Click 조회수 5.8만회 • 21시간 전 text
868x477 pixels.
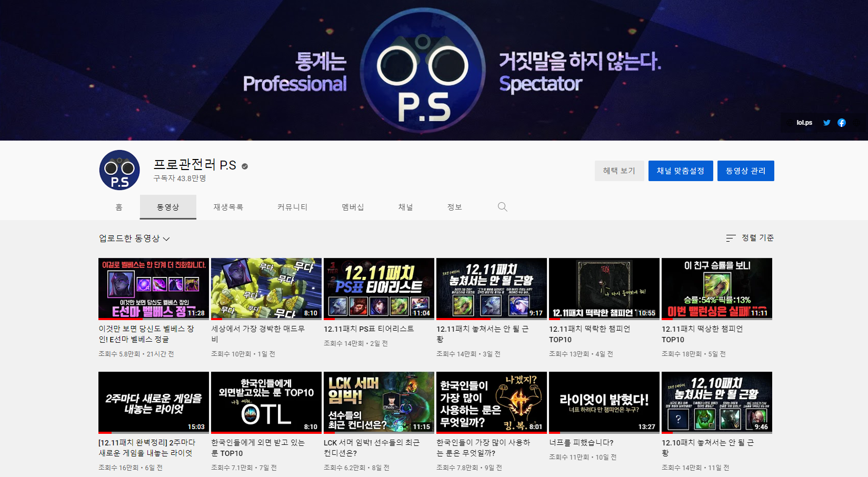coord(136,354)
